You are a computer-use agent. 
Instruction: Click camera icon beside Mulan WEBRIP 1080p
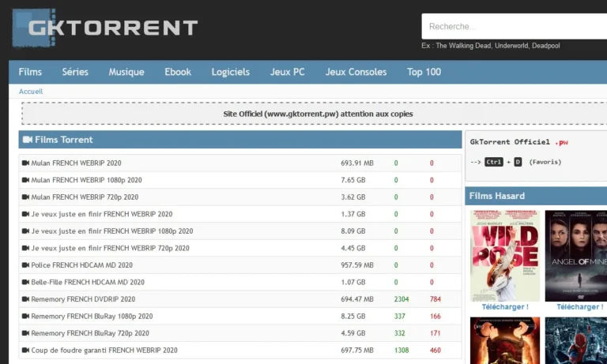pos(25,180)
